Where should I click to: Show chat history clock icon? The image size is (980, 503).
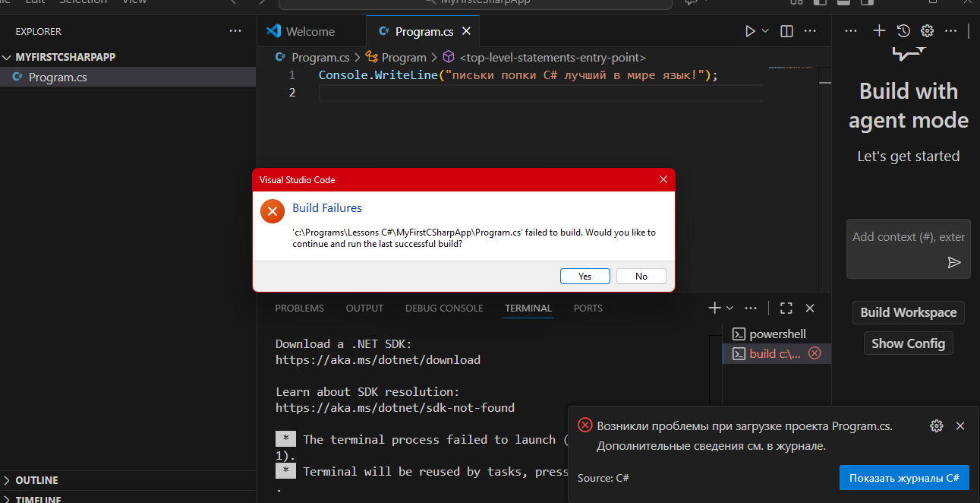903,30
